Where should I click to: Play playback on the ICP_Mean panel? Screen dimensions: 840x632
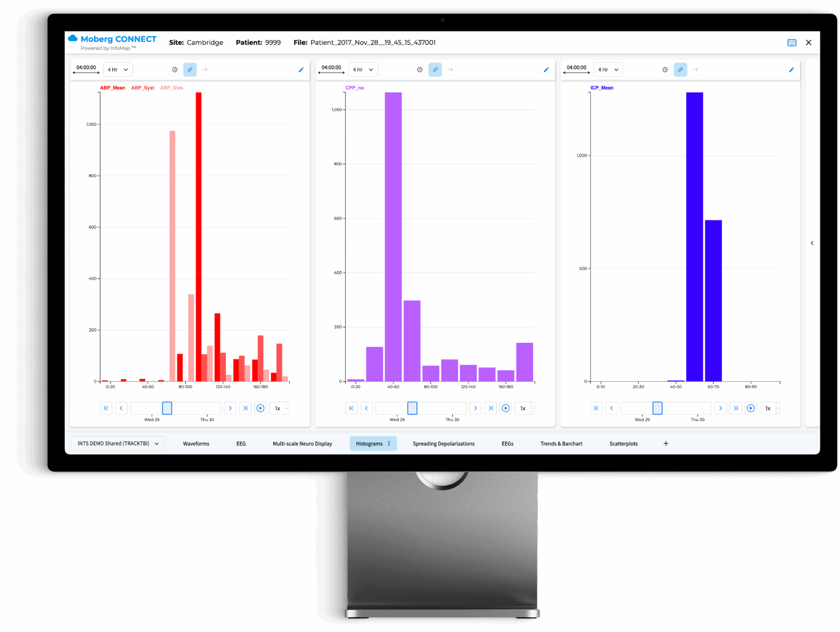751,408
